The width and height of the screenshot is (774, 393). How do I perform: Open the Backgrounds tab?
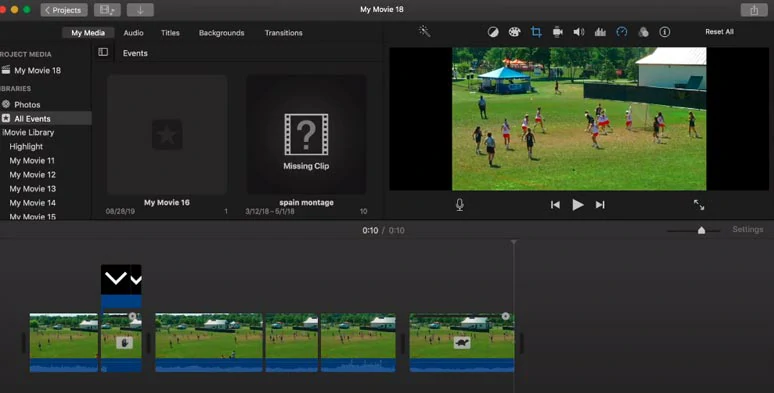pos(222,33)
